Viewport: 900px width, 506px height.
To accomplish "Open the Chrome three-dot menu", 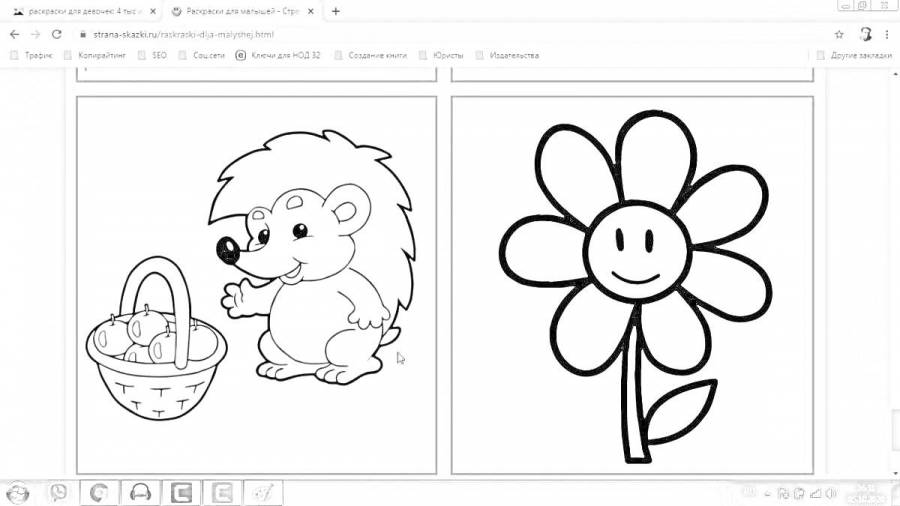I will pyautogui.click(x=887, y=33).
